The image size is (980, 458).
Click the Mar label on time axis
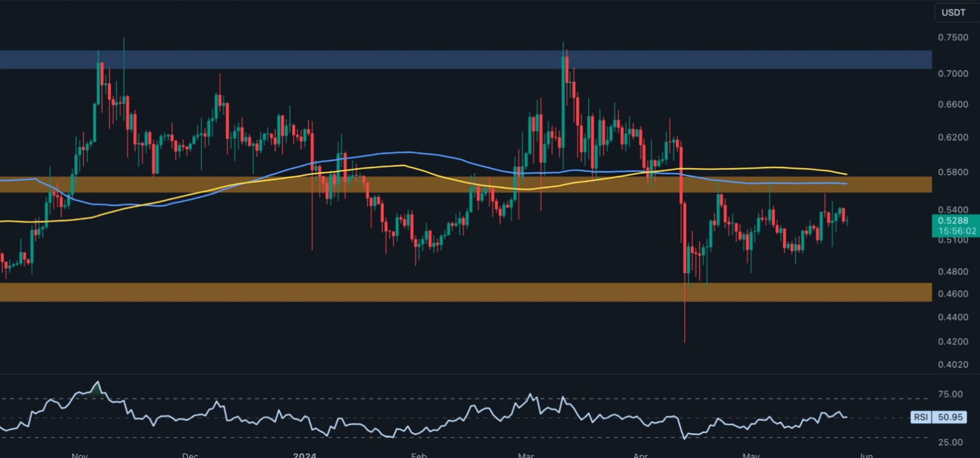tap(526, 455)
